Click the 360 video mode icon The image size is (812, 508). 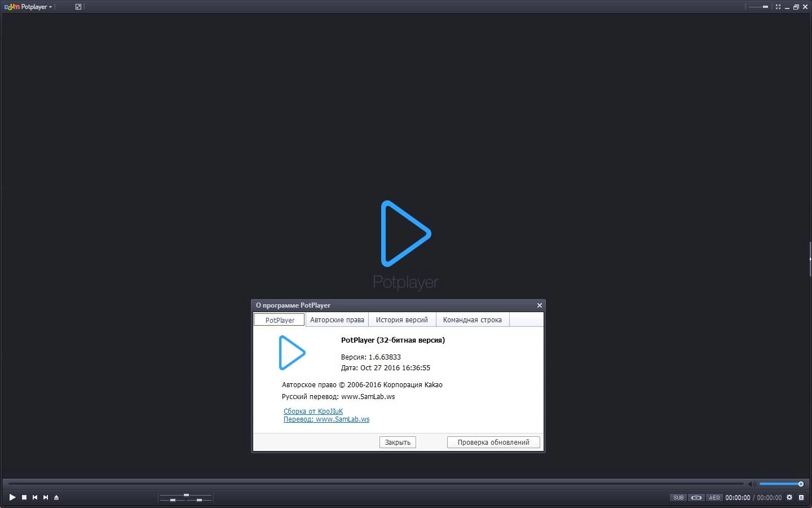click(696, 497)
